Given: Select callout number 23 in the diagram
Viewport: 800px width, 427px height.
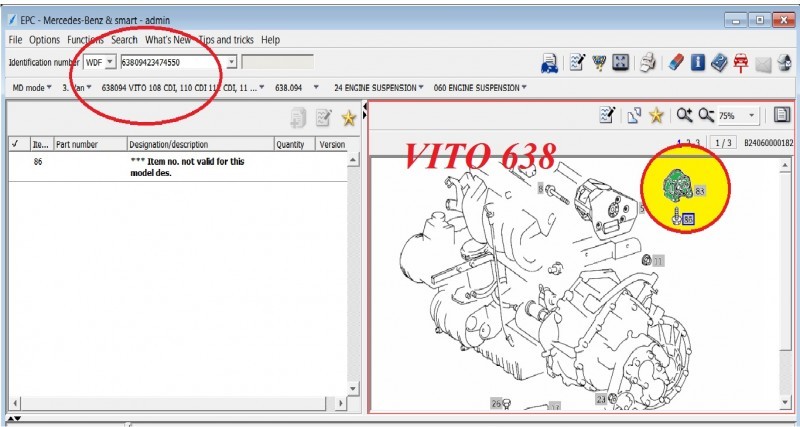Looking at the screenshot, I should pos(601,399).
